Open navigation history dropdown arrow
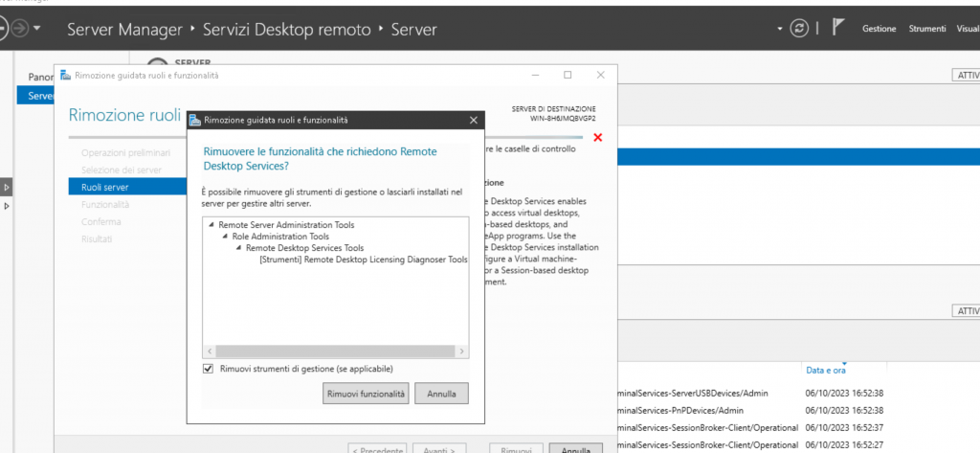This screenshot has height=453, width=980. coord(37,29)
